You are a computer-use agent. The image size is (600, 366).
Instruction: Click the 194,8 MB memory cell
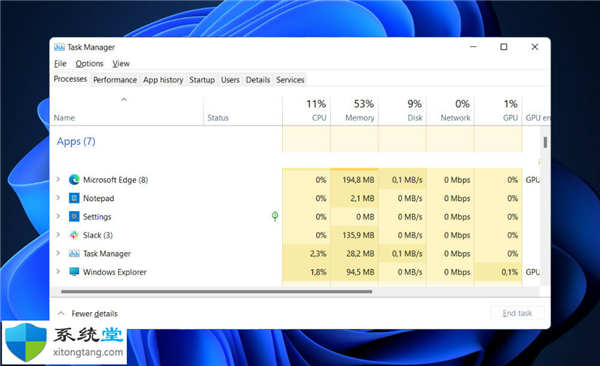pos(354,180)
